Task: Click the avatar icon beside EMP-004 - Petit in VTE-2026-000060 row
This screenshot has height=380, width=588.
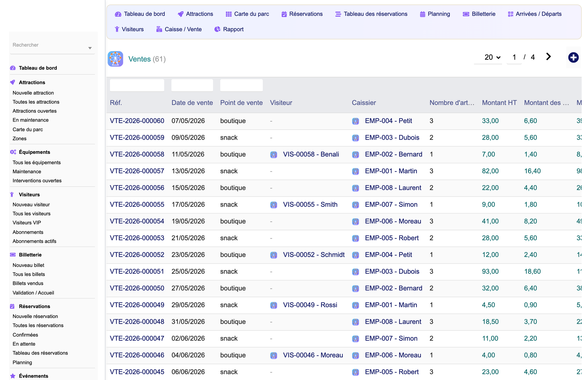Action: (355, 121)
